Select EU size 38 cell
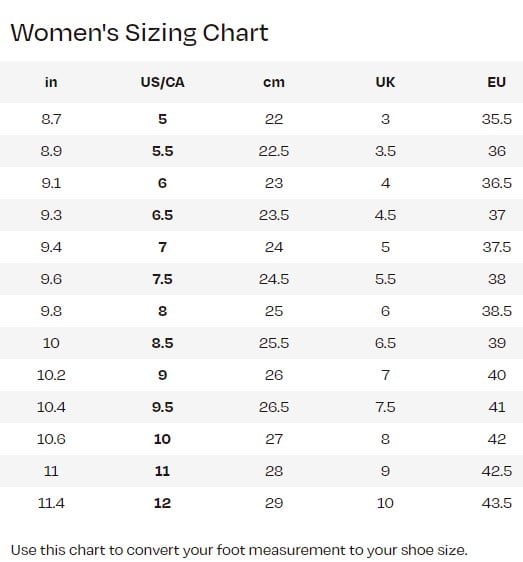This screenshot has height=562, width=523. click(496, 279)
